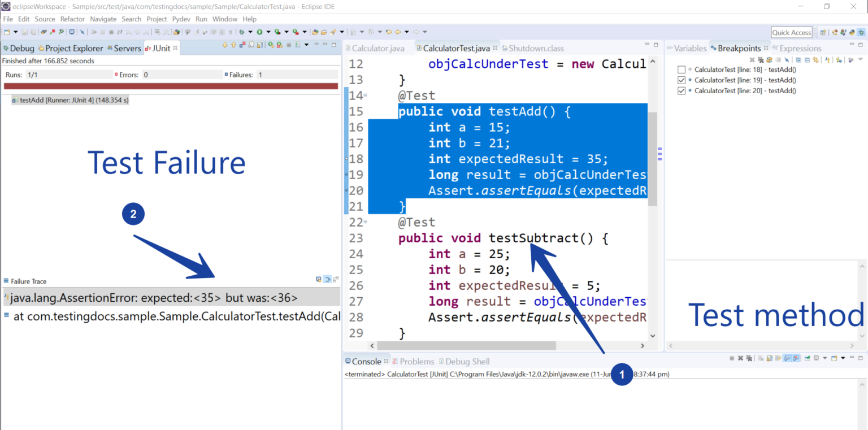Disable breakpoint at CalculatorTest line 19
Viewport: 868px width, 430px height.
681,80
